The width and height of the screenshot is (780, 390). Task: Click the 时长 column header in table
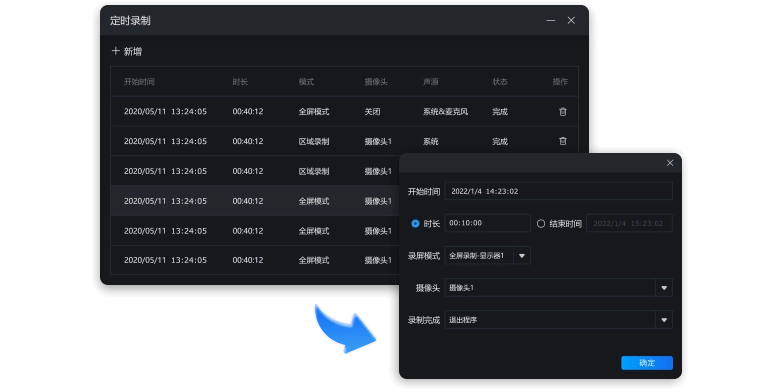(x=240, y=82)
